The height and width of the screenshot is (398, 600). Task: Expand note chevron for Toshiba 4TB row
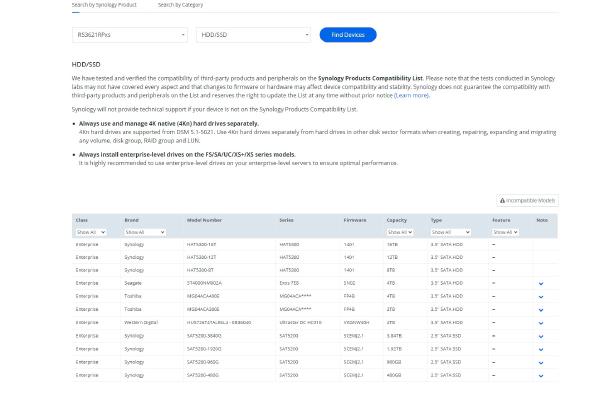pyautogui.click(x=541, y=297)
